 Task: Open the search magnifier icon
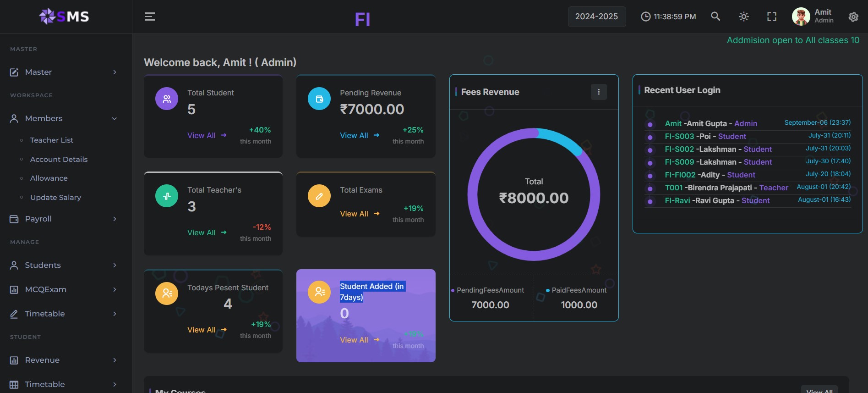point(715,17)
